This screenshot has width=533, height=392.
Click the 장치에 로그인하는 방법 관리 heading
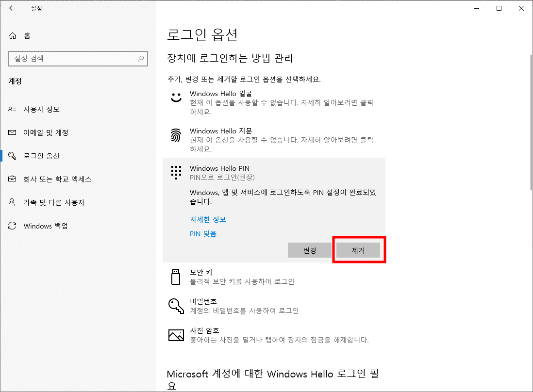point(230,58)
